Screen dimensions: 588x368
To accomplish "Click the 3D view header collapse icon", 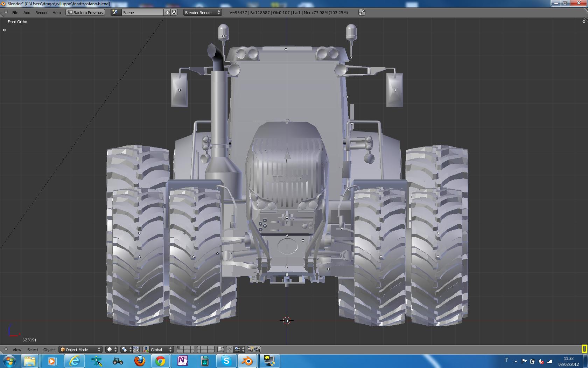I will pos(6,349).
